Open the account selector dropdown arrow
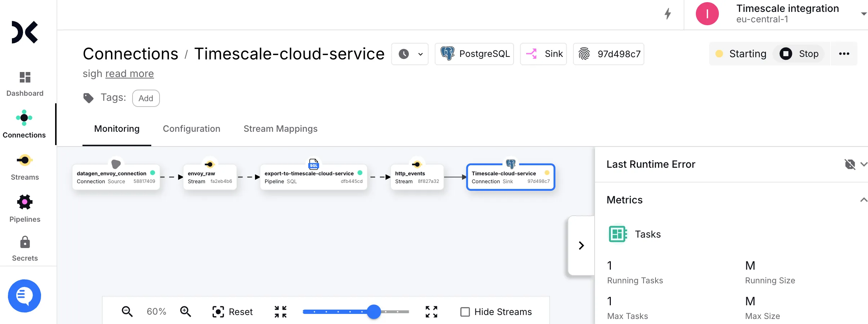 pos(863,14)
